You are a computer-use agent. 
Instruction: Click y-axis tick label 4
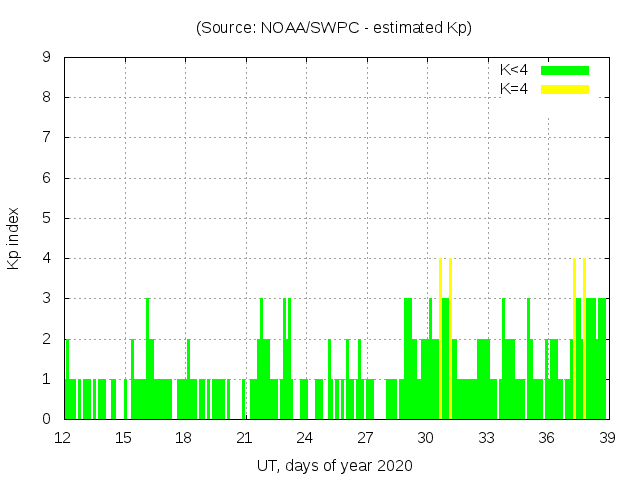pos(46,258)
